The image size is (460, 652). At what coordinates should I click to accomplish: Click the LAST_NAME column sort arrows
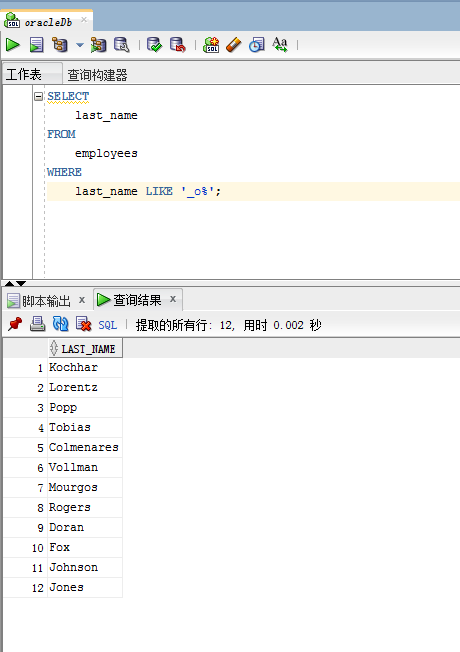[x=54, y=348]
